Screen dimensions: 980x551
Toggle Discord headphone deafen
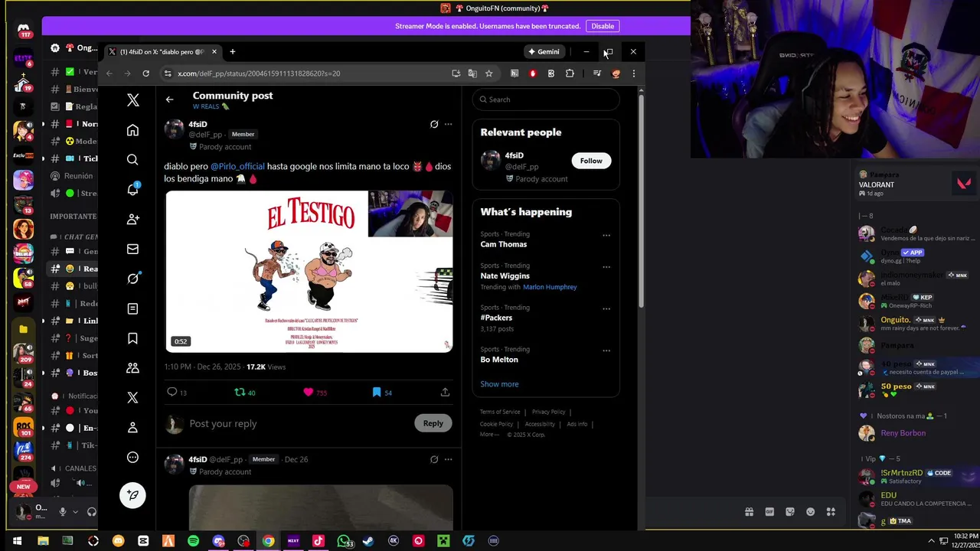pyautogui.click(x=91, y=511)
